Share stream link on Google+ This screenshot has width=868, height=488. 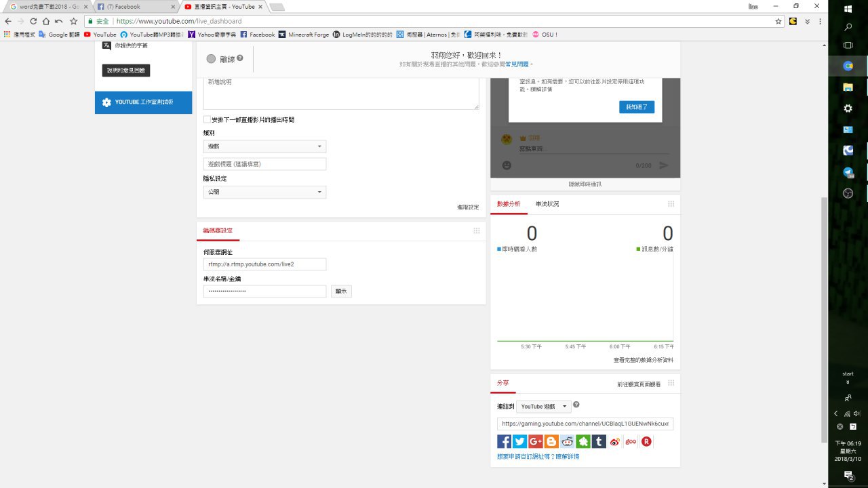pos(536,441)
